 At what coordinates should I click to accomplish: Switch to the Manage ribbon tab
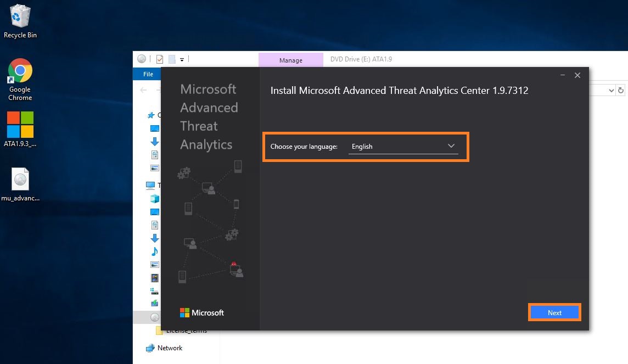click(x=291, y=60)
